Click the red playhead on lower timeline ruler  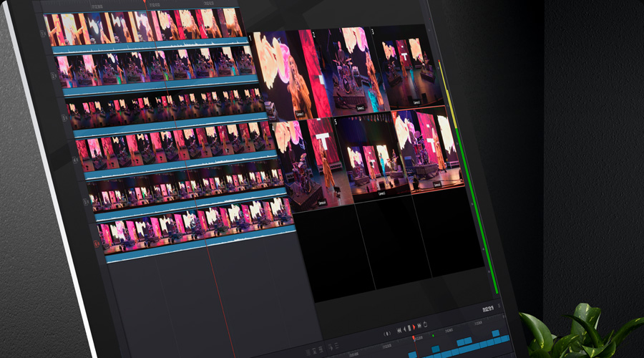(x=414, y=337)
